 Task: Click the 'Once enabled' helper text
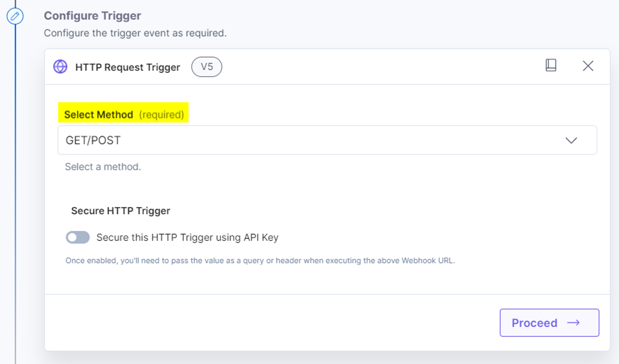click(x=260, y=260)
